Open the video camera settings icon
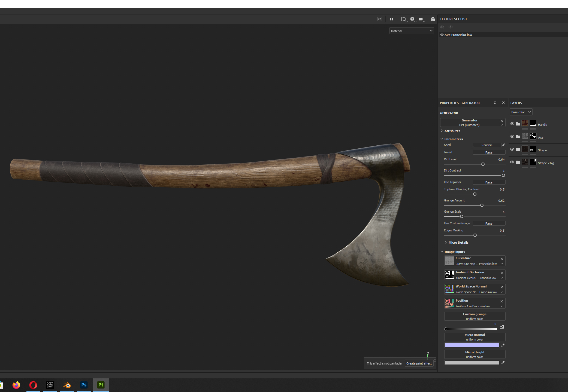 tap(421, 19)
